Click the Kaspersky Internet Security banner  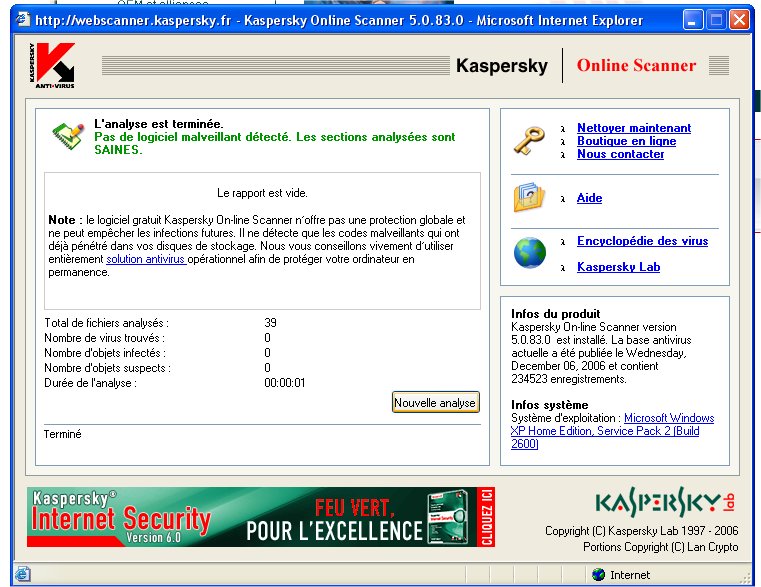(x=261, y=517)
